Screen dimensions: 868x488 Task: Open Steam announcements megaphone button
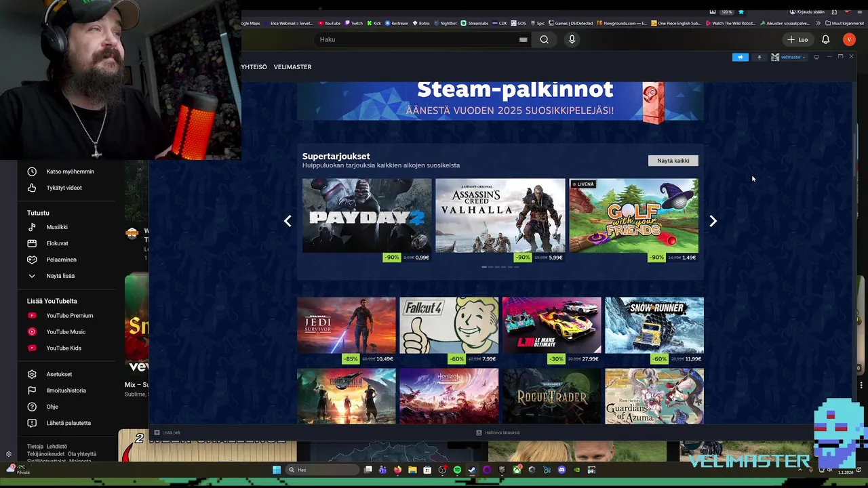[x=741, y=57]
